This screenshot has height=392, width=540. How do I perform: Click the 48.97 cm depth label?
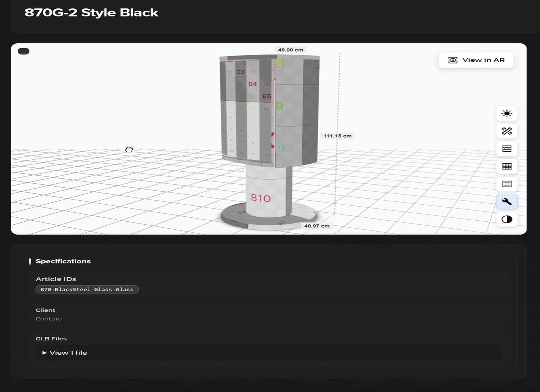point(317,226)
